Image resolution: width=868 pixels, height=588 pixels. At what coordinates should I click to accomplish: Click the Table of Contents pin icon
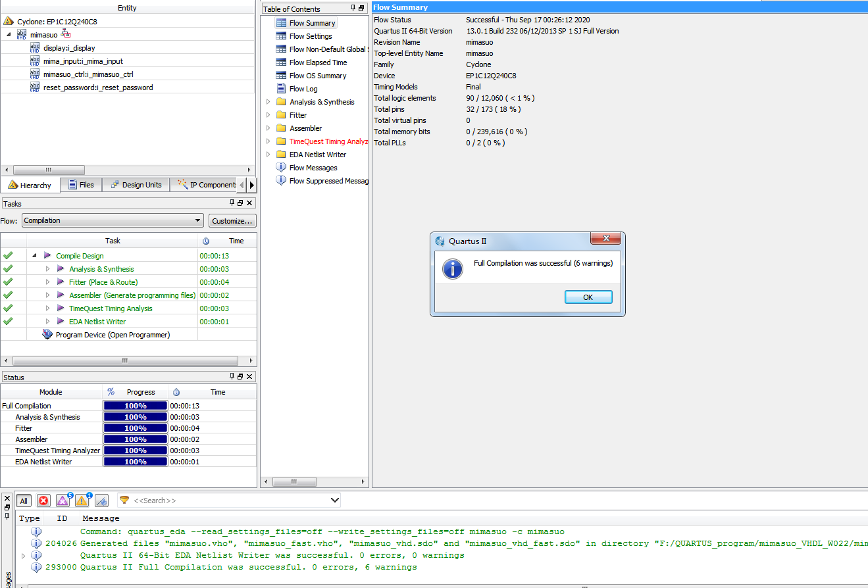click(x=353, y=9)
